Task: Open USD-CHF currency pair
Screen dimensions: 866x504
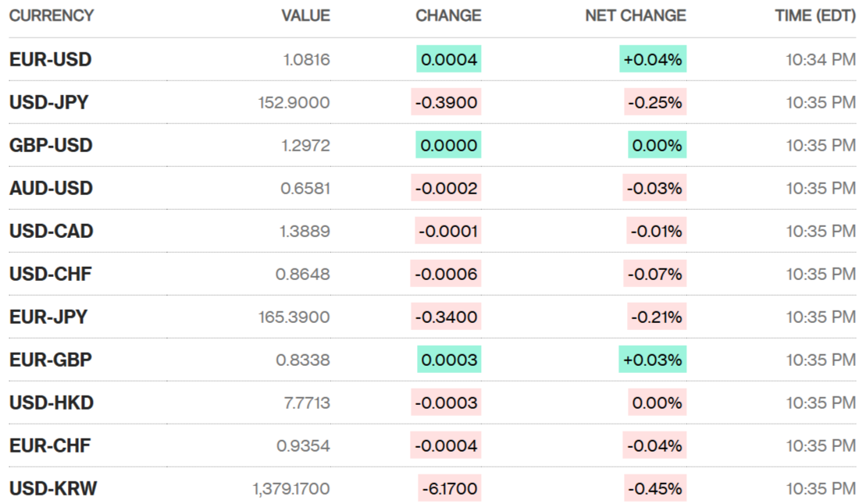Action: 51,274
